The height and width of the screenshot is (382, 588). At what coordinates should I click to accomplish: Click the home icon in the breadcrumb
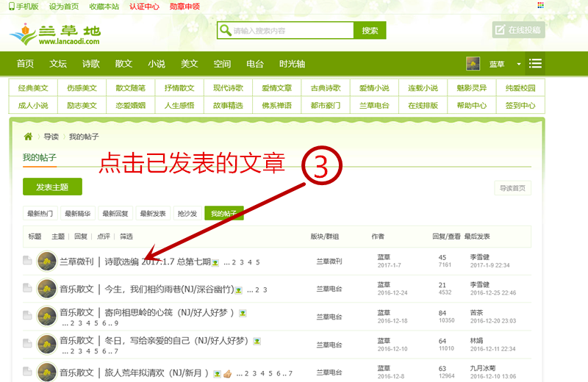point(28,137)
